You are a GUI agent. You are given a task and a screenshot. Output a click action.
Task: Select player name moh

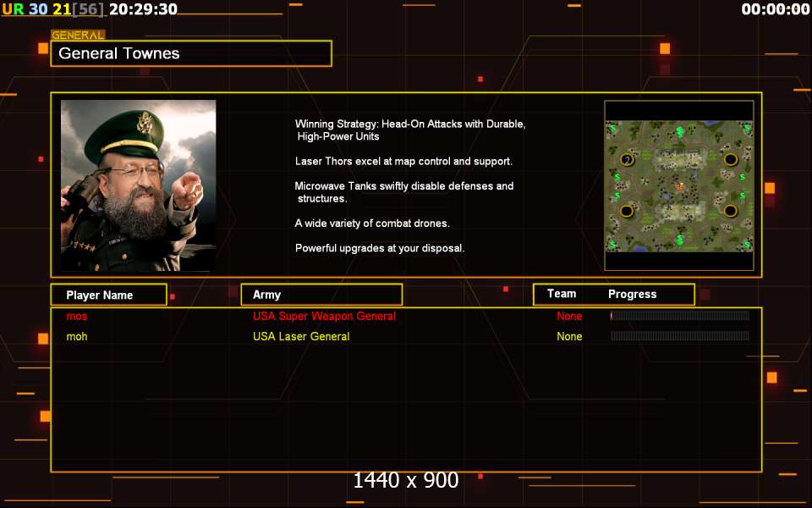pos(77,336)
